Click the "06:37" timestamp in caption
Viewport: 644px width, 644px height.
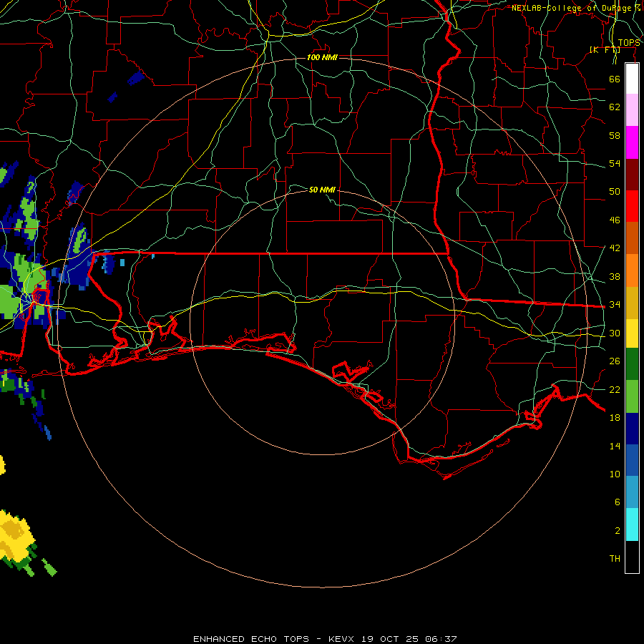point(441,639)
